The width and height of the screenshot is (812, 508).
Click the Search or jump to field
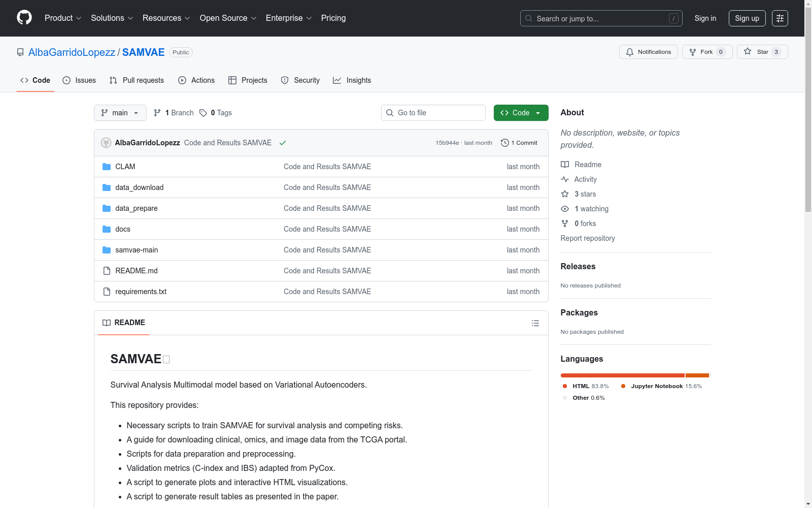pyautogui.click(x=601, y=18)
